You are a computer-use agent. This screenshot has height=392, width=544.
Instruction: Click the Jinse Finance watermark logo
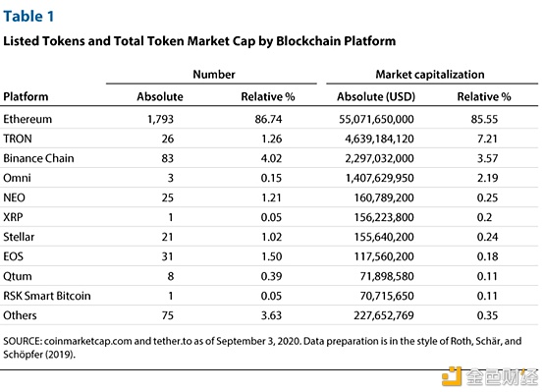tap(490, 376)
